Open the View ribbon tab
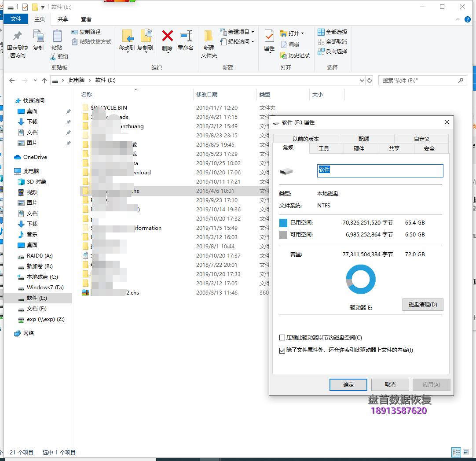476x461 pixels. click(86, 19)
